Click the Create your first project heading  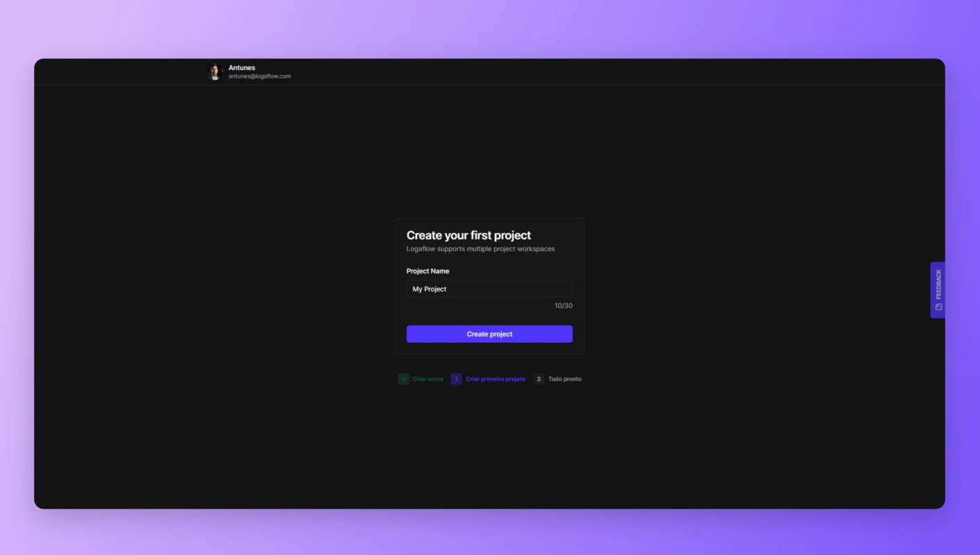468,235
